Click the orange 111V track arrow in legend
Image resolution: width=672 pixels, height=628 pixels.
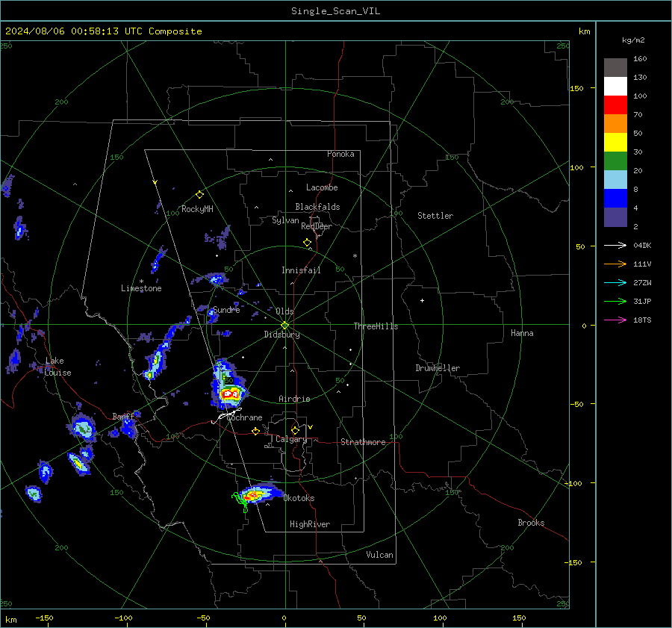615,264
